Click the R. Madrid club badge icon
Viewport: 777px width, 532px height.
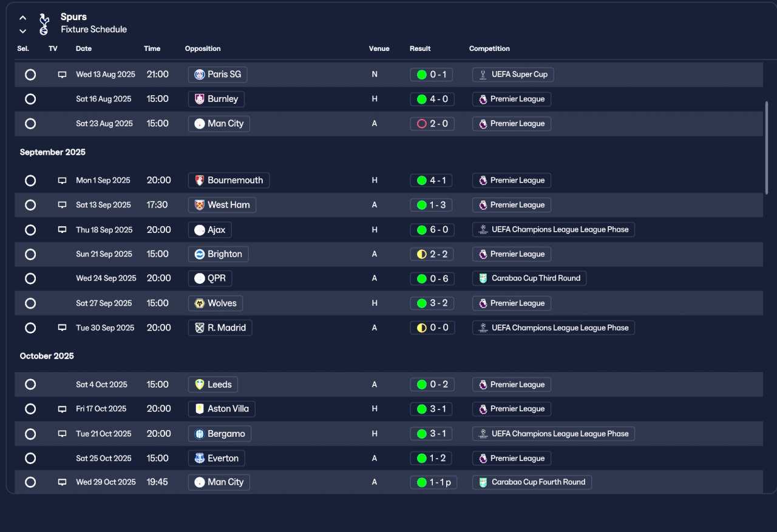pyautogui.click(x=200, y=328)
